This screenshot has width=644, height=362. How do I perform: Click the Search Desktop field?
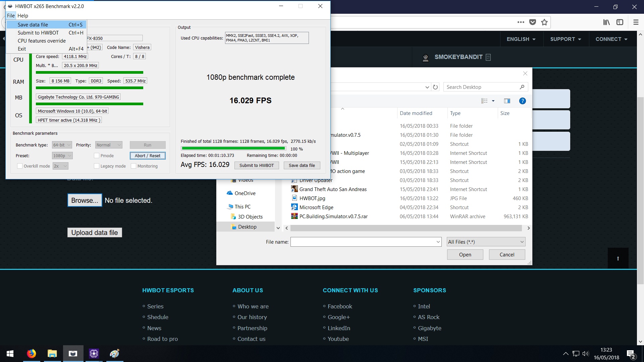486,87
